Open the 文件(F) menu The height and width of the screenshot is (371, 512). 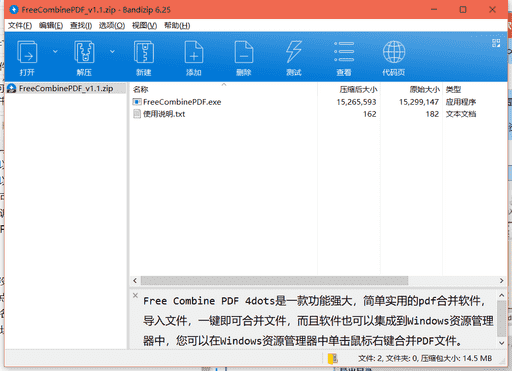pyautogui.click(x=20, y=26)
